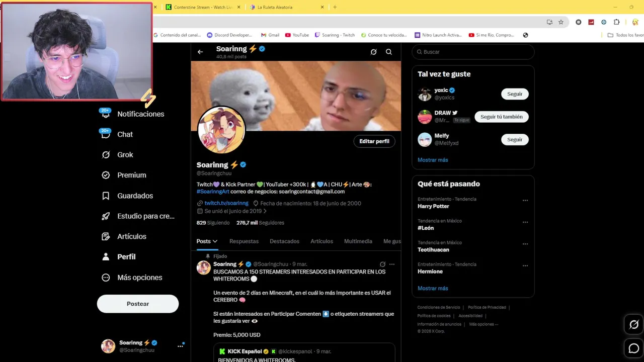The width and height of the screenshot is (644, 362).
Task: Switch to the Multimedia tab
Action: (358, 241)
